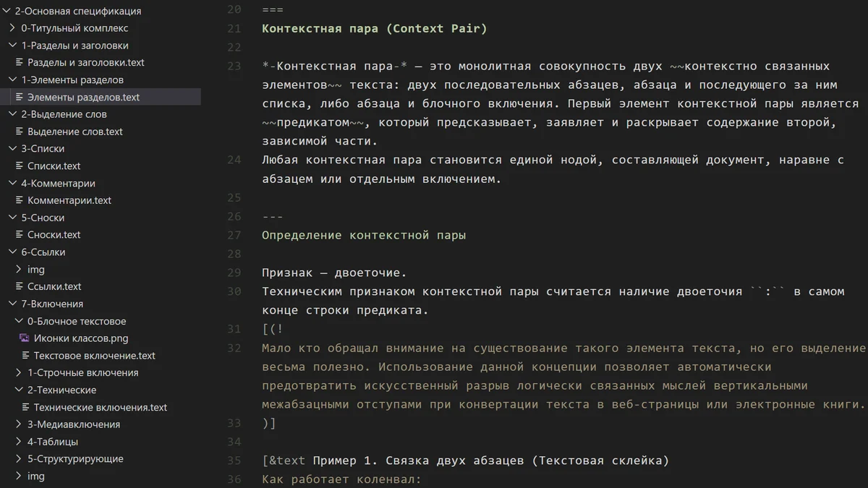Screen dimensions: 868x488
Task: Collapse the 2-Технические folder chevron
Action: pyautogui.click(x=20, y=390)
